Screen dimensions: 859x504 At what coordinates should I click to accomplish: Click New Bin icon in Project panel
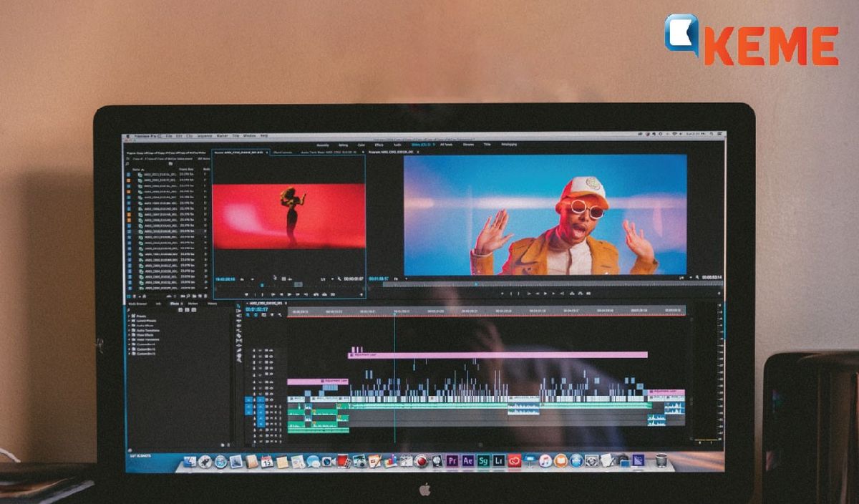tap(194, 296)
